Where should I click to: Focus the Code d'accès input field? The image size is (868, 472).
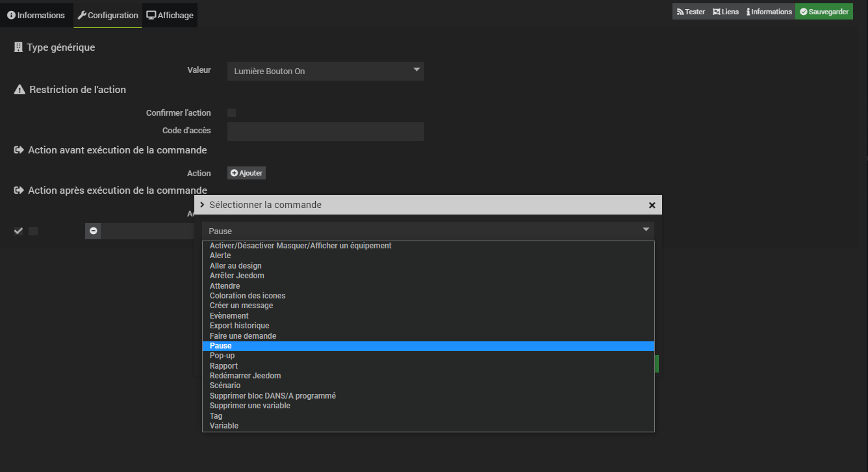(x=325, y=131)
